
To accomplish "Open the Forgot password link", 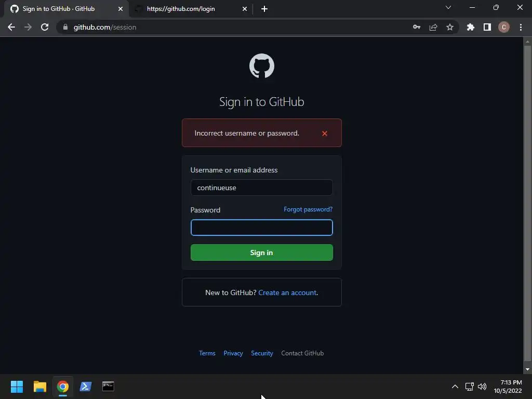I will tap(308, 209).
